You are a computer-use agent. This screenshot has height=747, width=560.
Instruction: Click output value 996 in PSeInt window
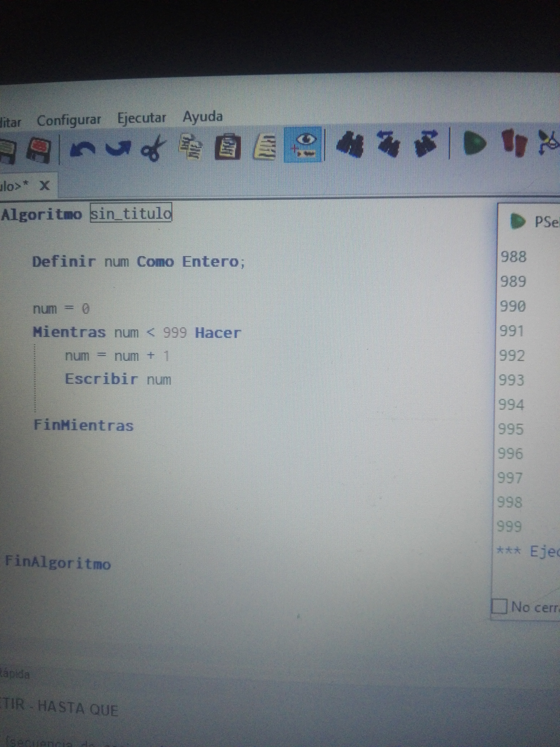[511, 453]
